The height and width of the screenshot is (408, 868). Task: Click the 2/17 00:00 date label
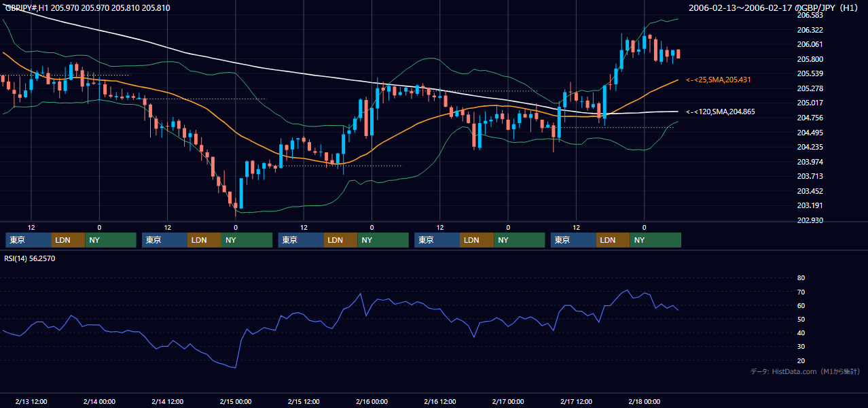coord(508,402)
